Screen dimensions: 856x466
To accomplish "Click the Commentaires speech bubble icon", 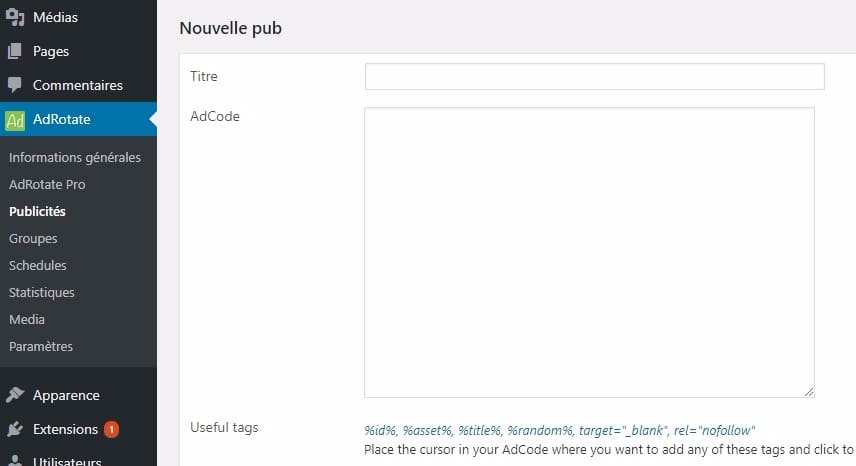I will tap(15, 85).
